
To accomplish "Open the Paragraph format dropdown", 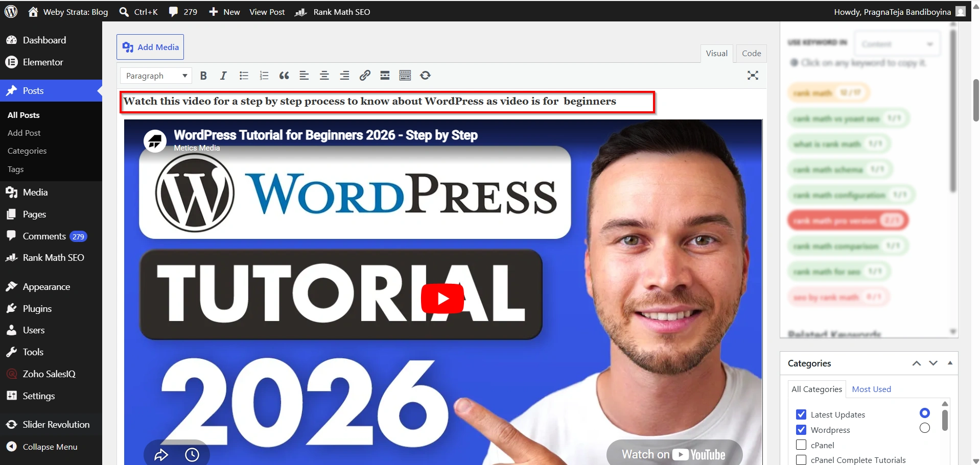I will [156, 76].
